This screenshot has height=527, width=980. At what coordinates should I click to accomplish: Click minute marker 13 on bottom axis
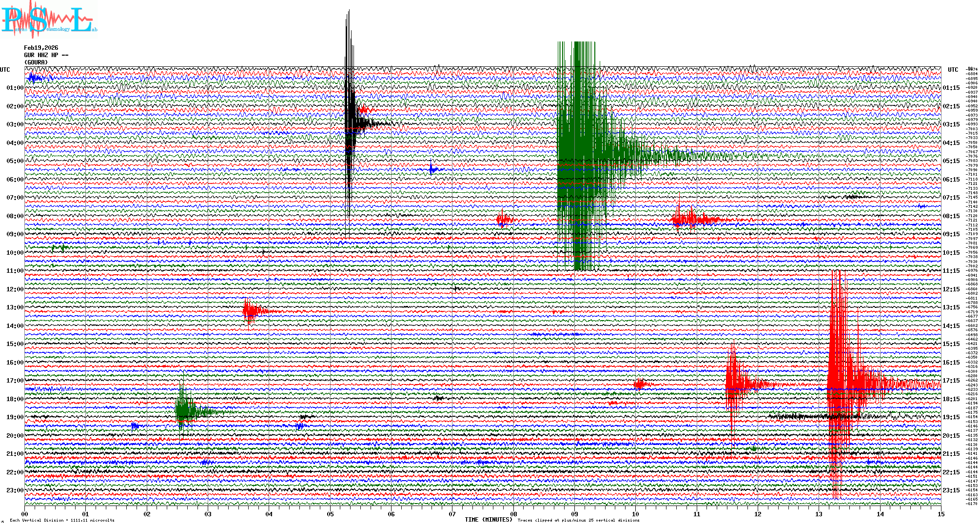tap(819, 514)
